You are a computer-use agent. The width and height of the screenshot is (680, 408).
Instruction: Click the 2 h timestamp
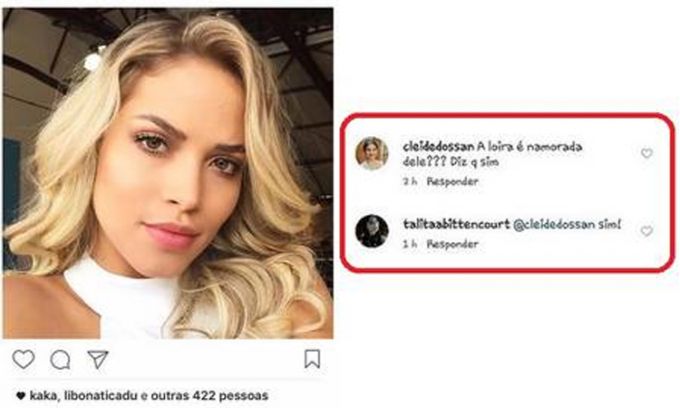(410, 181)
